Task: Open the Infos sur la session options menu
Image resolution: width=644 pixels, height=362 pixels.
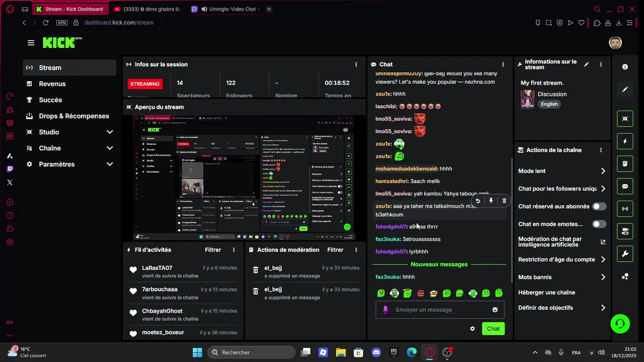Action: click(356, 64)
